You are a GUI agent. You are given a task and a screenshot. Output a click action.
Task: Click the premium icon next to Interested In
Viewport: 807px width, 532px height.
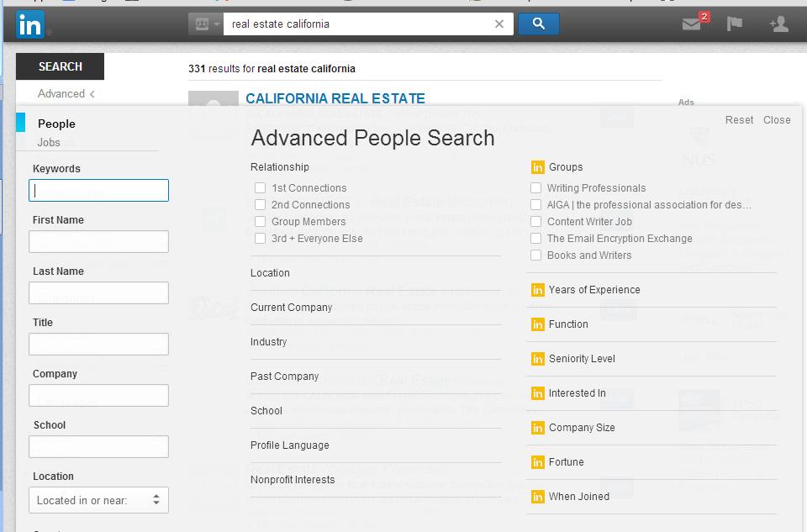537,393
